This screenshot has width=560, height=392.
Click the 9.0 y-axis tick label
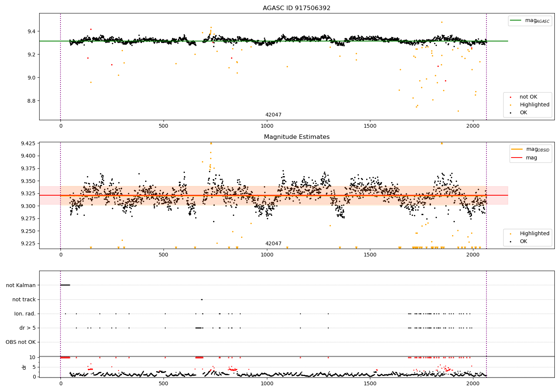(31, 78)
